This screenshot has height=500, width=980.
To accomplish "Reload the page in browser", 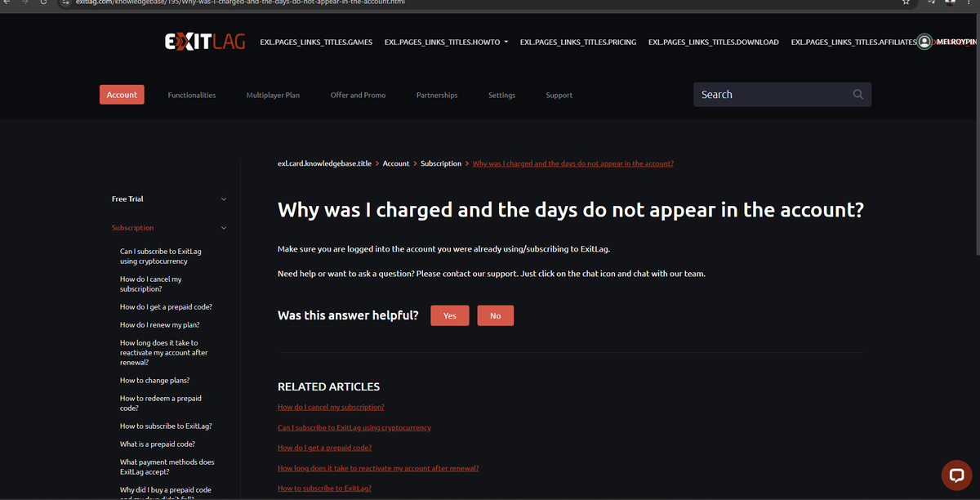I will click(44, 2).
